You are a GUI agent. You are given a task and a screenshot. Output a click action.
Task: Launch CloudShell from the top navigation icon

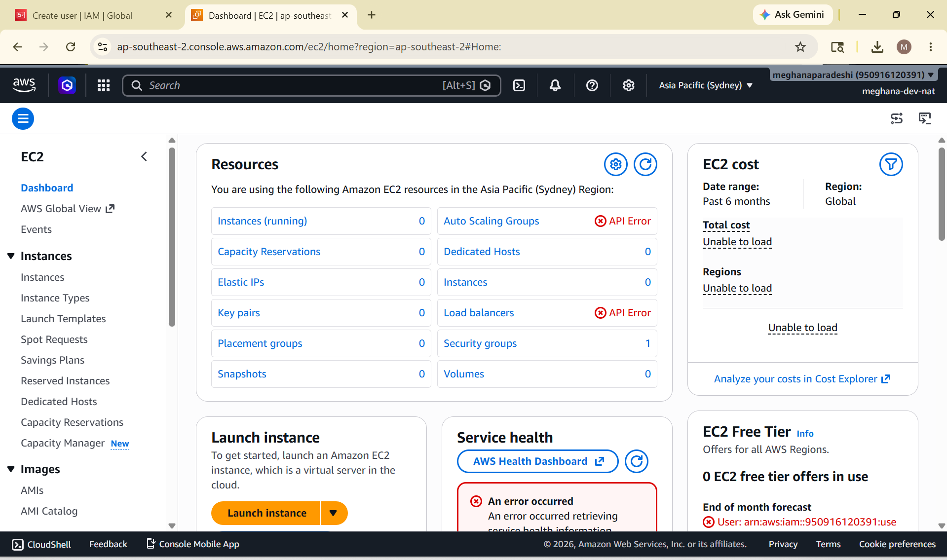coord(519,85)
